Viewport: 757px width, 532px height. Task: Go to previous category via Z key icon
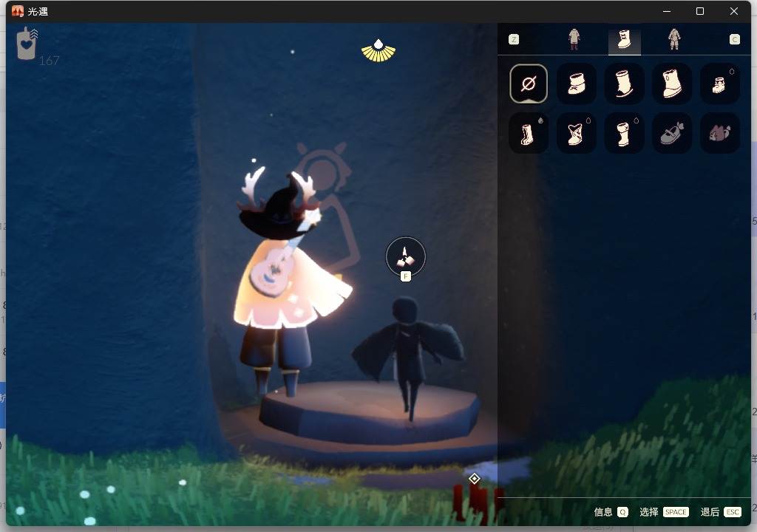[514, 40]
